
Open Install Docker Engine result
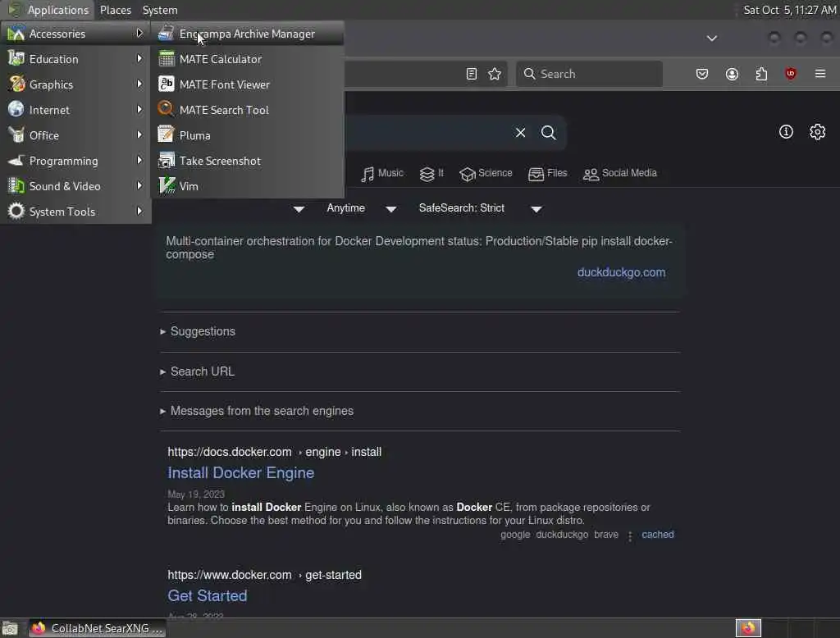pyautogui.click(x=240, y=472)
